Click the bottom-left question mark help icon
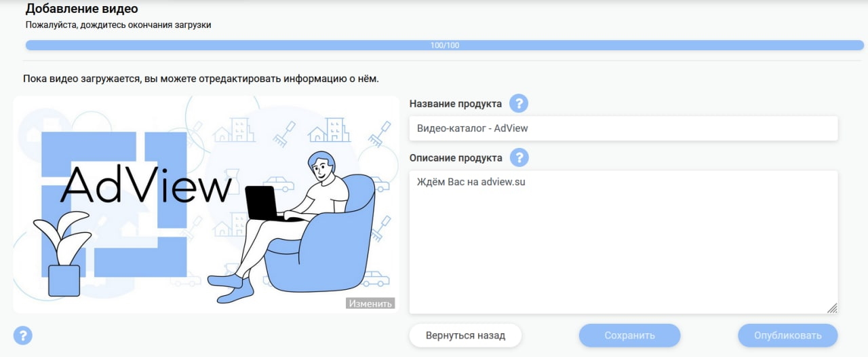Viewport: 868px width, 357px height. pyautogui.click(x=23, y=335)
